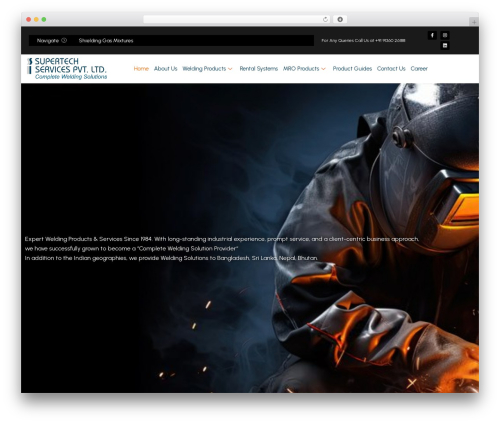This screenshot has height=423, width=500.
Task: Open the Rental Systems page
Action: point(259,68)
